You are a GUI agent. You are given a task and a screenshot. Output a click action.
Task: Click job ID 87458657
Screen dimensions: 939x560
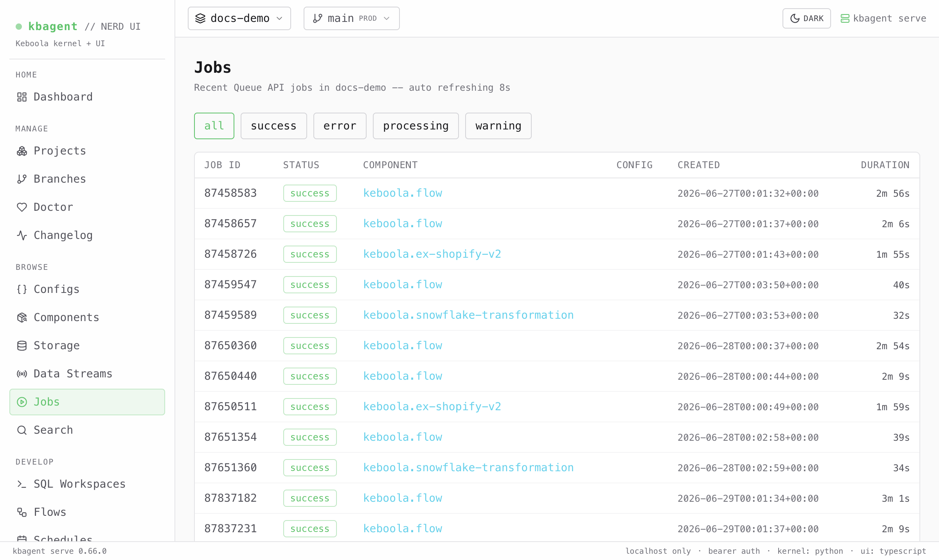click(x=230, y=224)
